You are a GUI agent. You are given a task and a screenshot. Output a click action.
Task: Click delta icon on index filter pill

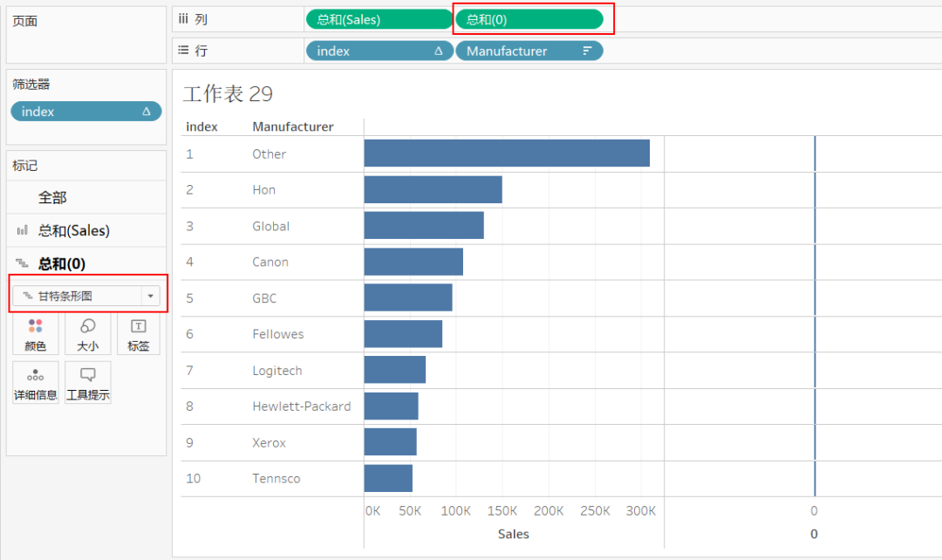(x=147, y=112)
